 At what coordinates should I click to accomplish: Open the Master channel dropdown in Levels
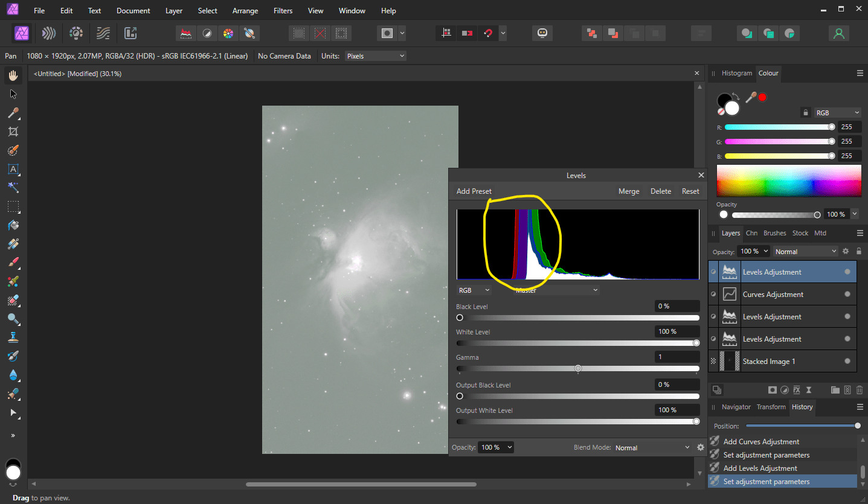(x=556, y=290)
